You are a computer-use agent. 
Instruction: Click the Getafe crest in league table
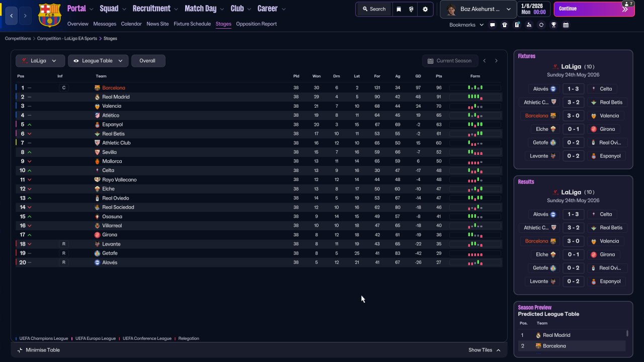(97, 253)
